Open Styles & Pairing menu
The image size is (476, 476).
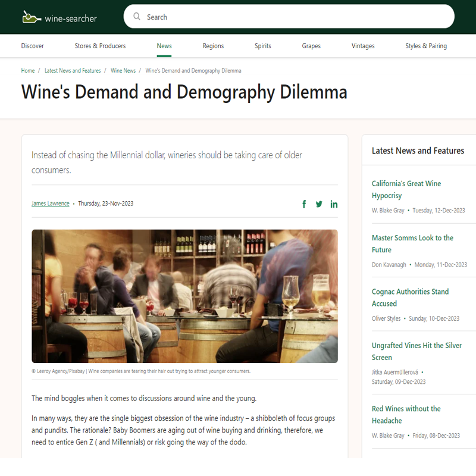click(426, 46)
